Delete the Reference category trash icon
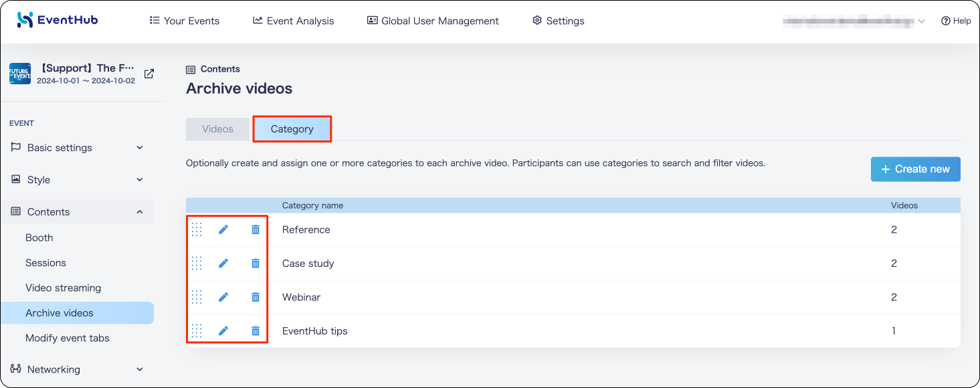 [256, 229]
